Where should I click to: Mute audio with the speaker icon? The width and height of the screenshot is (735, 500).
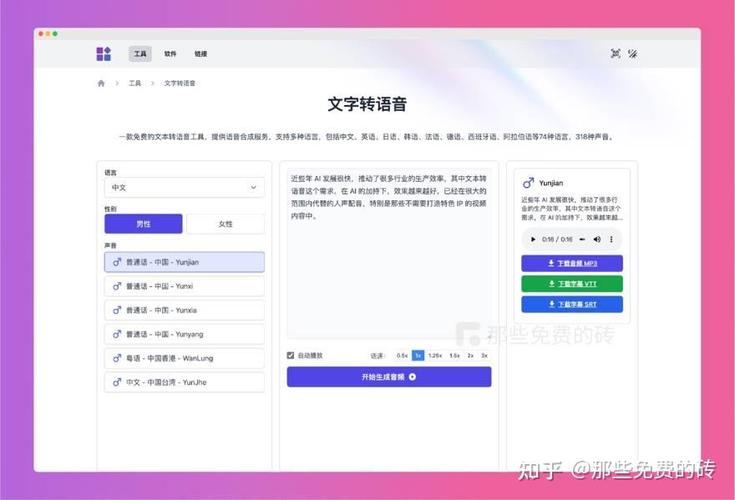point(597,239)
